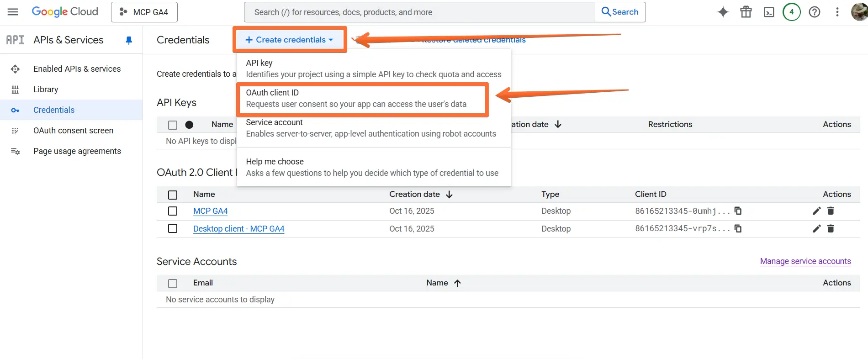Screen dimensions: 868x359
Task: Click the Enabled APIs & services icon
Action: (15, 69)
